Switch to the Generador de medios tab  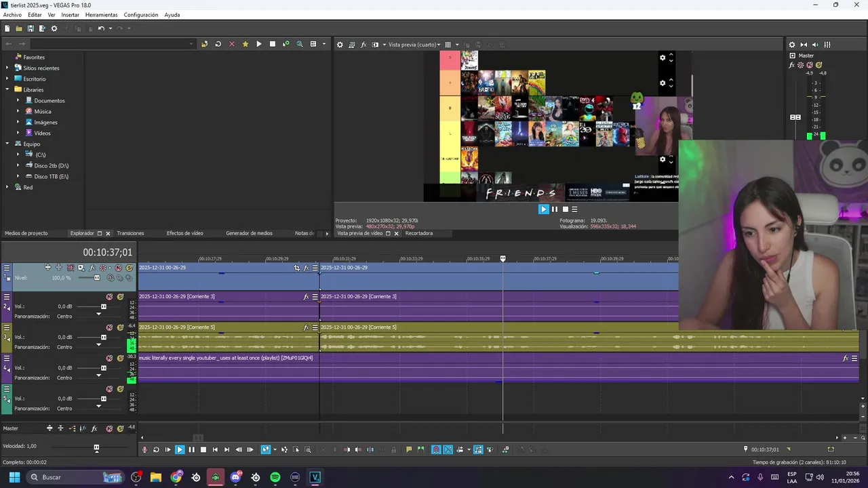[x=249, y=233]
